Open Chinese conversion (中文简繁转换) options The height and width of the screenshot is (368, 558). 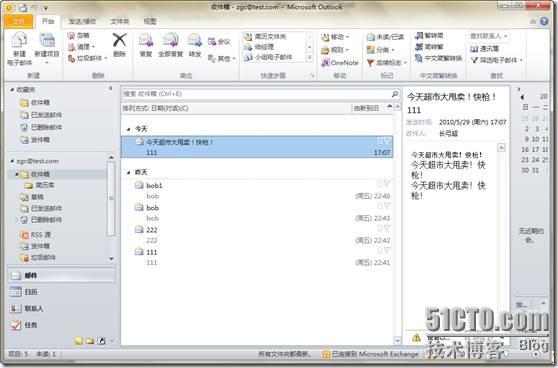438,58
